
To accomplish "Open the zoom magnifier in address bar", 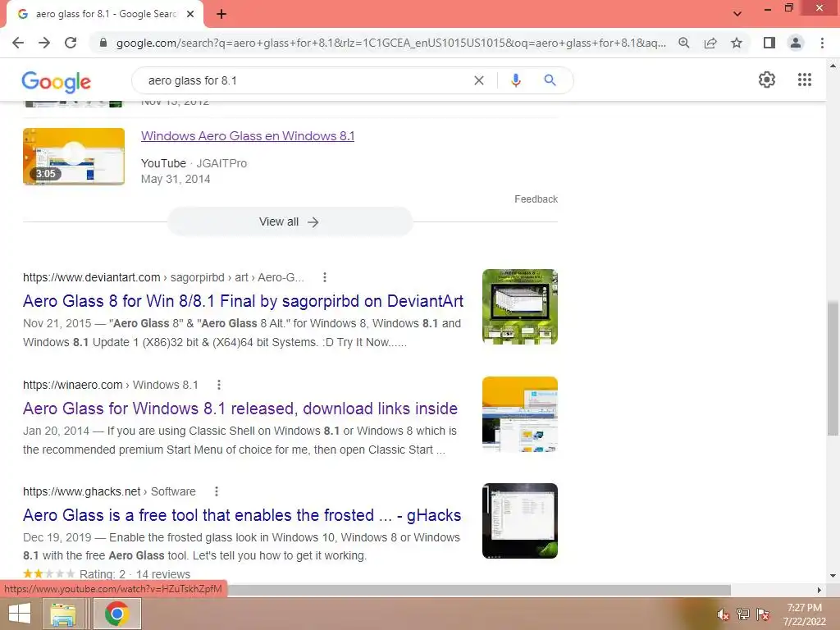I will coord(684,43).
